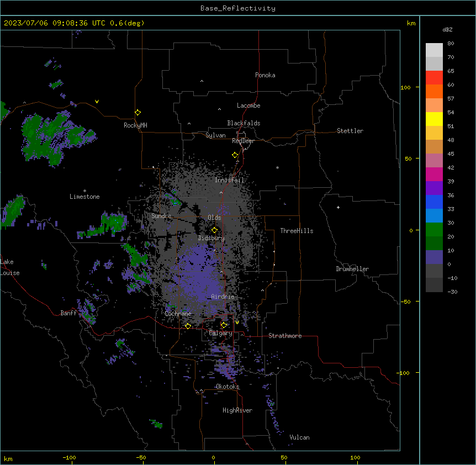476x465 pixels.
Task: Click the Strathmore town label
Action: [x=285, y=336]
